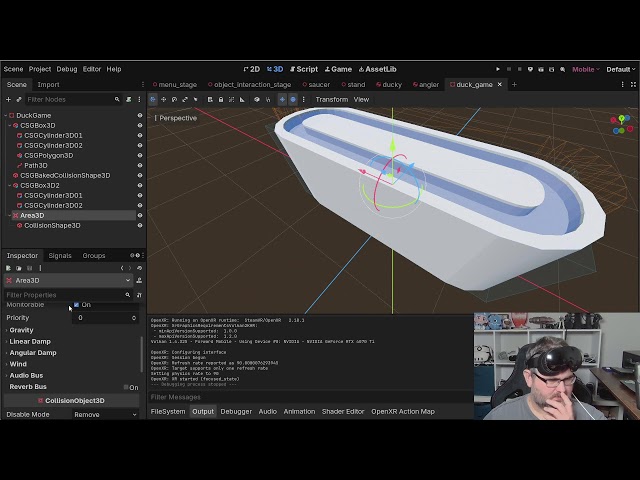The height and width of the screenshot is (480, 640).
Task: Open the Project menu
Action: 40,69
